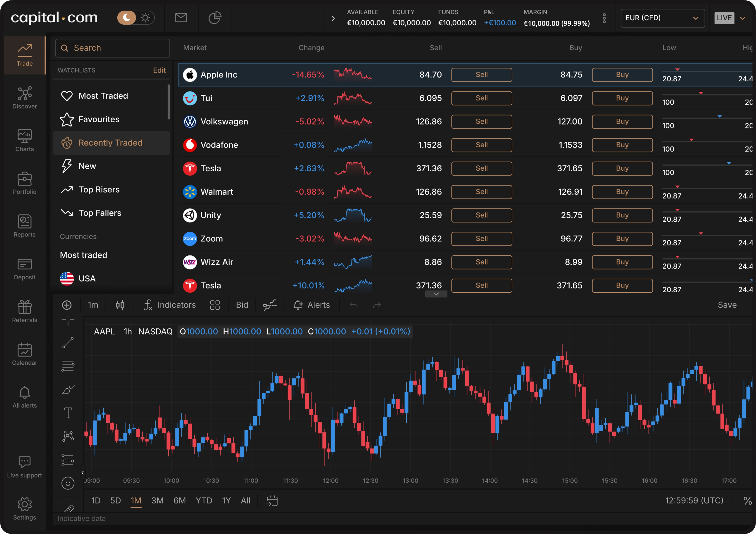Open the EUR (CFD) account dropdown
Image resolution: width=756 pixels, height=534 pixels.
tap(662, 18)
